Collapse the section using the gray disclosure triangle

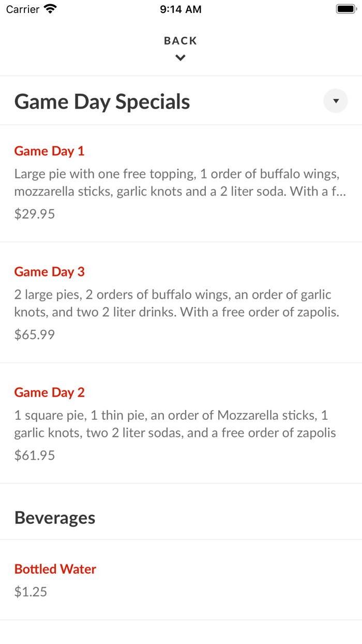pyautogui.click(x=336, y=101)
